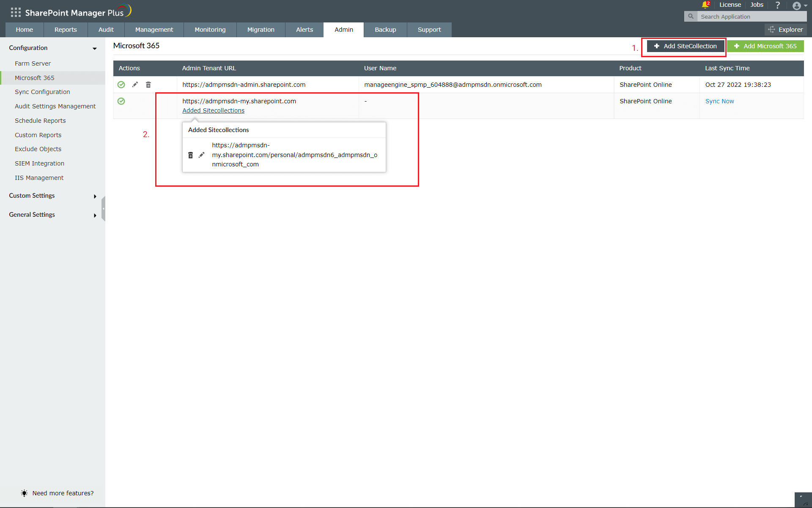Screen dimensions: 812x508
Task: Delete the personal site collection in popup
Action: tap(190, 155)
